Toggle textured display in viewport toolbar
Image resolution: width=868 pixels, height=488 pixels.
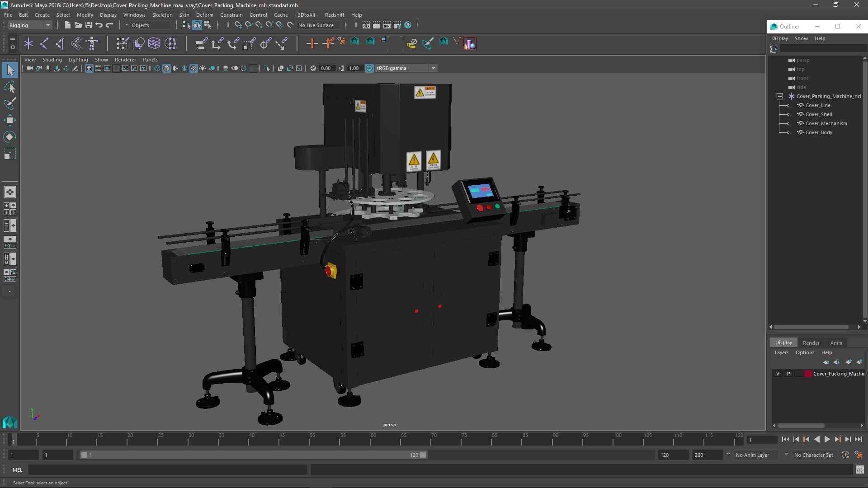(x=193, y=68)
